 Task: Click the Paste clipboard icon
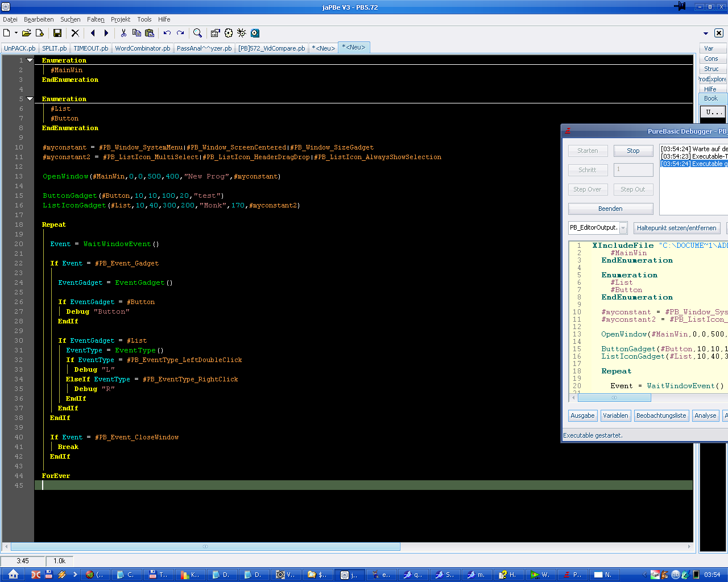[150, 34]
